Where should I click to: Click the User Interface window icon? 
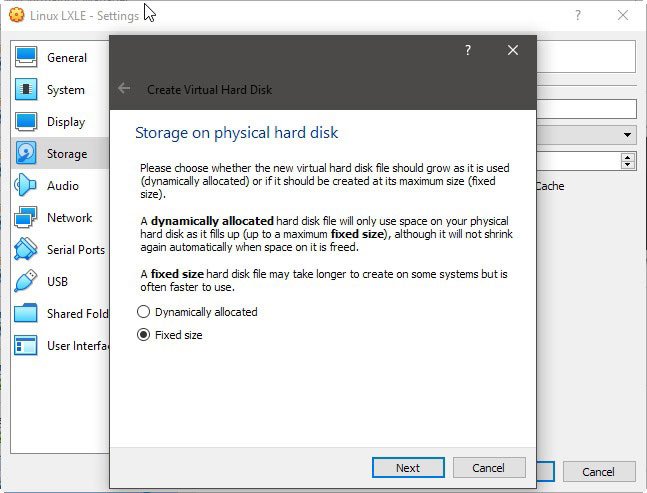pyautogui.click(x=26, y=345)
